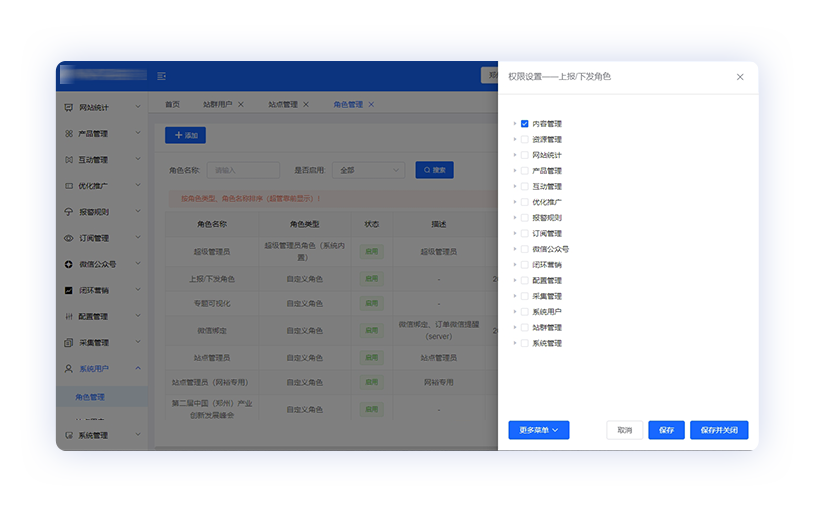820x510 pixels.
Task: Open 角色管理 submenu item in sidebar
Action: [102, 397]
